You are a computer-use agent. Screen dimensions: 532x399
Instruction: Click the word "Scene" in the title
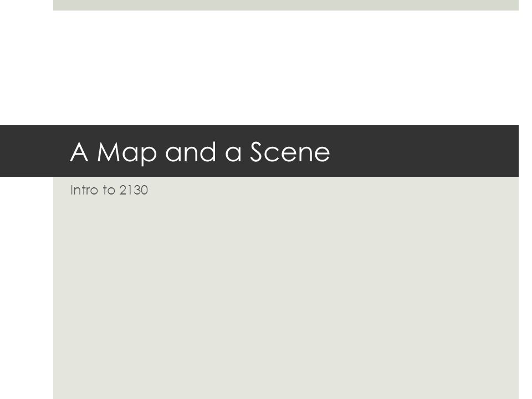pyautogui.click(x=290, y=152)
